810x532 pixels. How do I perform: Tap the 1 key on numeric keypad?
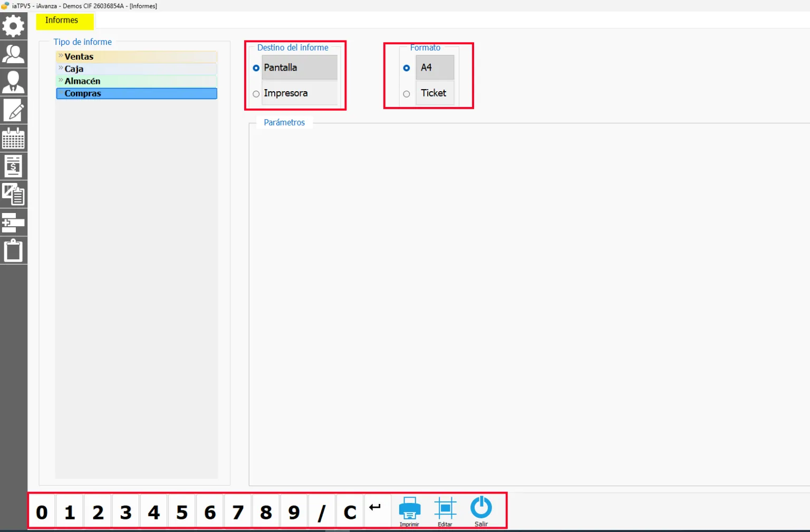tap(70, 511)
